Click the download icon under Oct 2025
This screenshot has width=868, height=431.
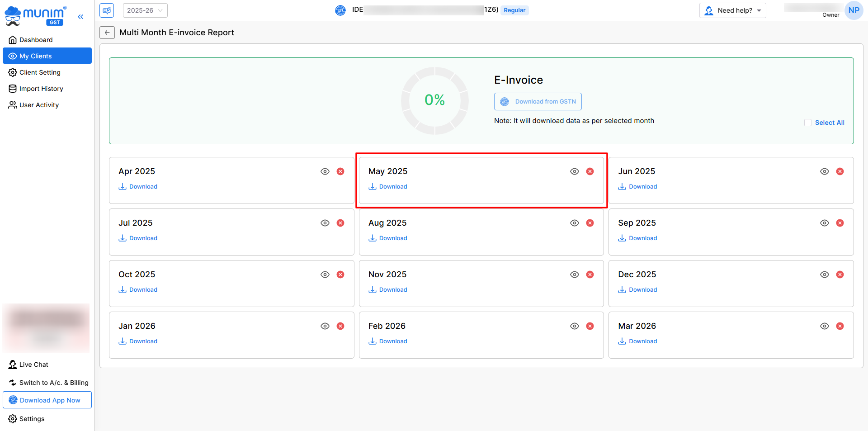click(x=123, y=290)
